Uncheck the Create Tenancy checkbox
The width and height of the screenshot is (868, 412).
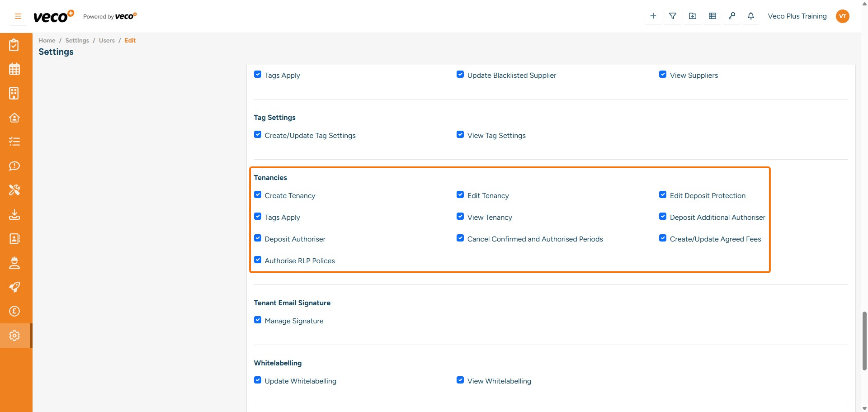point(258,194)
